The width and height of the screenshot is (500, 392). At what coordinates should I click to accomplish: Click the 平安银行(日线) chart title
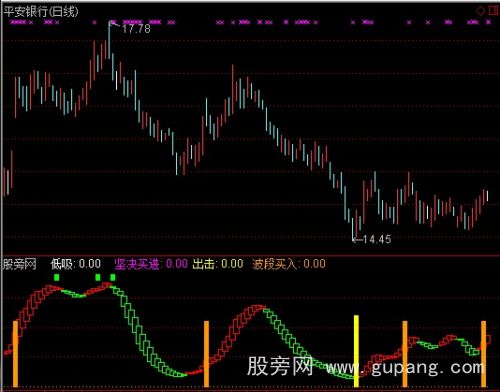point(41,12)
